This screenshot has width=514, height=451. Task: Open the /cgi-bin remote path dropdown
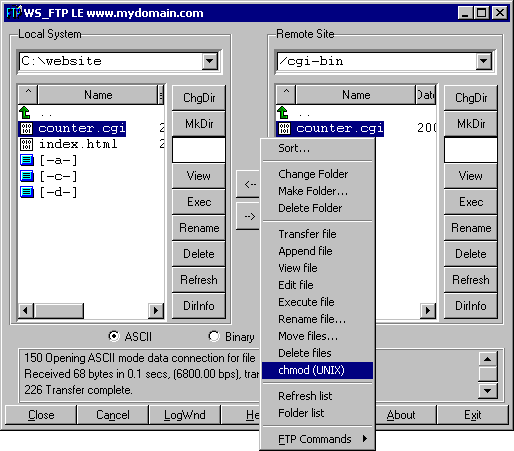pyautogui.click(x=483, y=61)
